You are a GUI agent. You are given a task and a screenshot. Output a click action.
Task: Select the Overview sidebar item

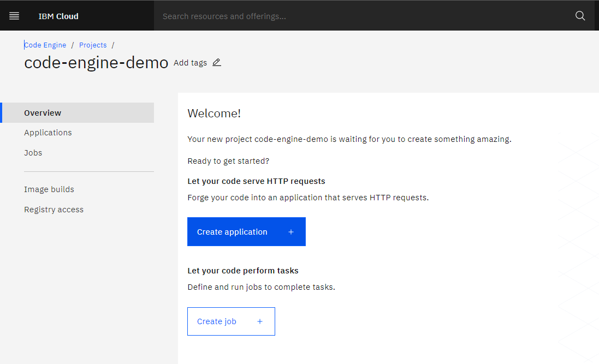click(x=78, y=112)
